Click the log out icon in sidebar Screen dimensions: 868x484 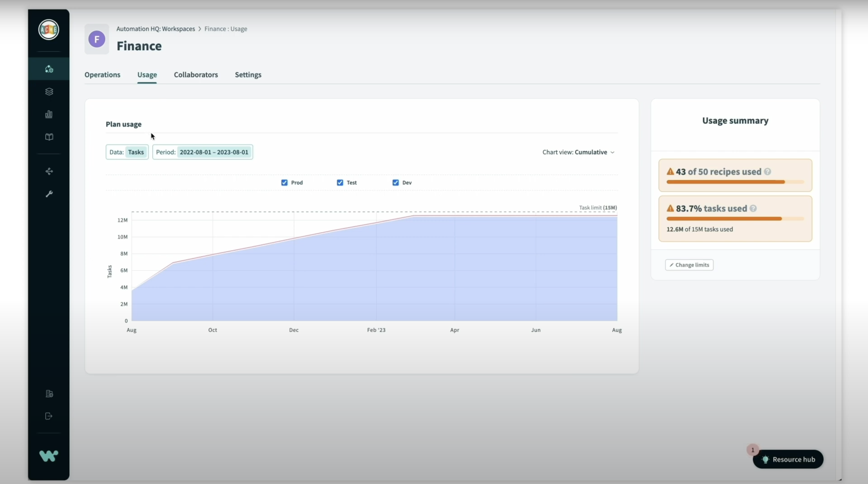pos(48,416)
